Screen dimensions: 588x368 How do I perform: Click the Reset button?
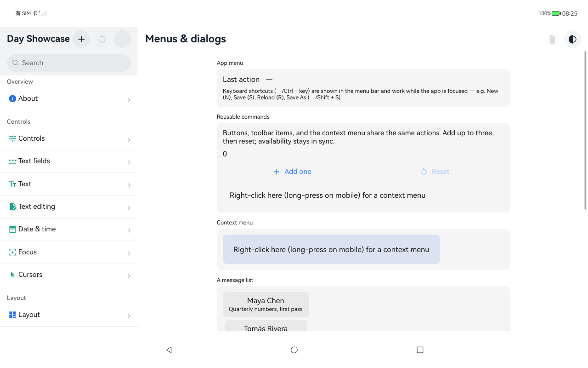click(435, 172)
